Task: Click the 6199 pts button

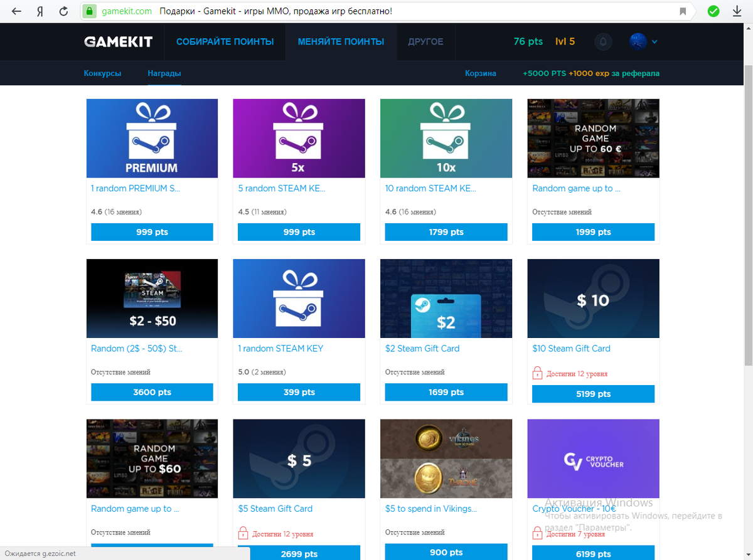Action: [593, 553]
